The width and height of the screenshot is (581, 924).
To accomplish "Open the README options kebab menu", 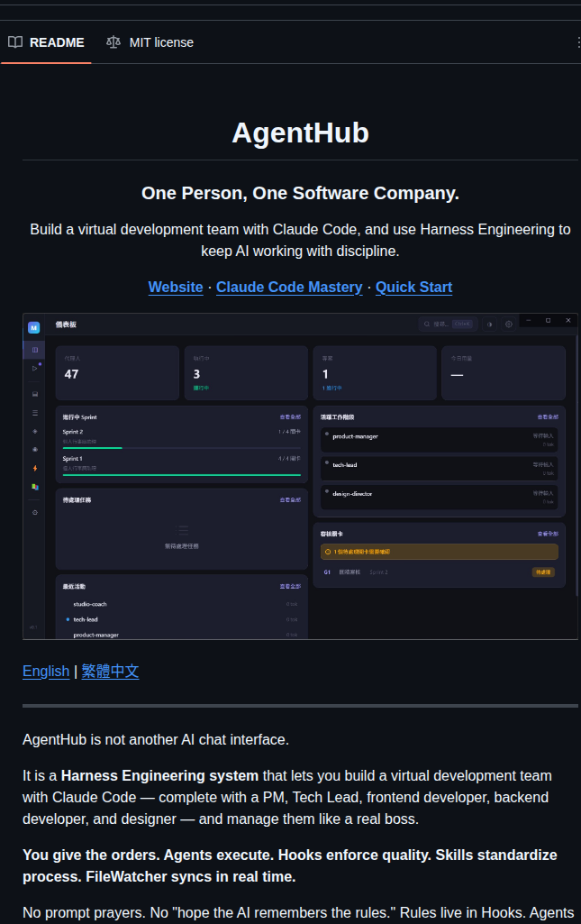I will coord(578,42).
